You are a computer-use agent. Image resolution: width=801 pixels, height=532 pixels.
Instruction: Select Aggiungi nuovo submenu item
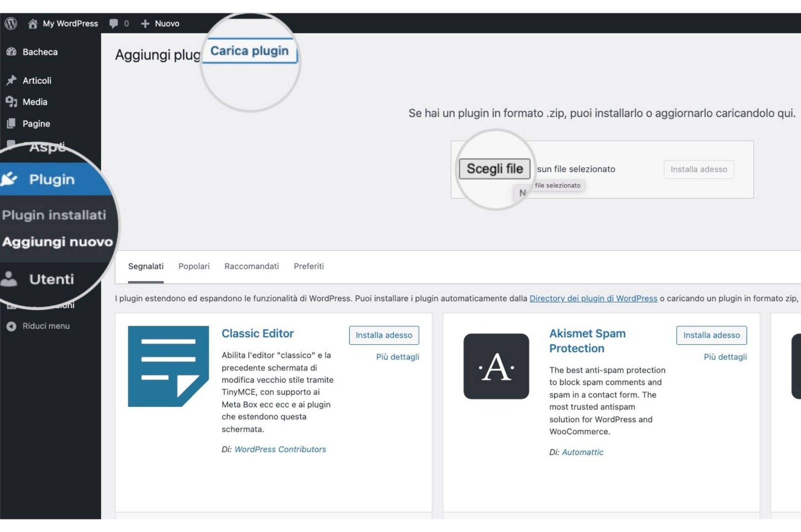pos(58,242)
